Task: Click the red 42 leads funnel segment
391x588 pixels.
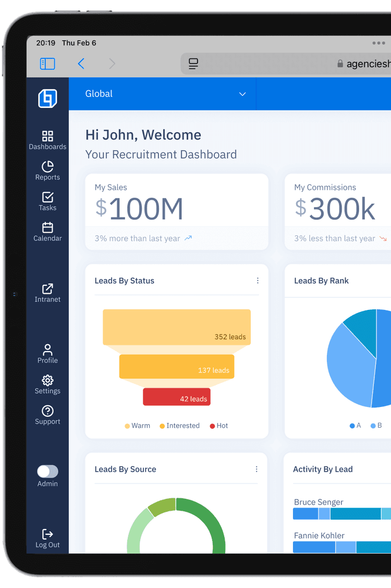Action: pyautogui.click(x=177, y=397)
